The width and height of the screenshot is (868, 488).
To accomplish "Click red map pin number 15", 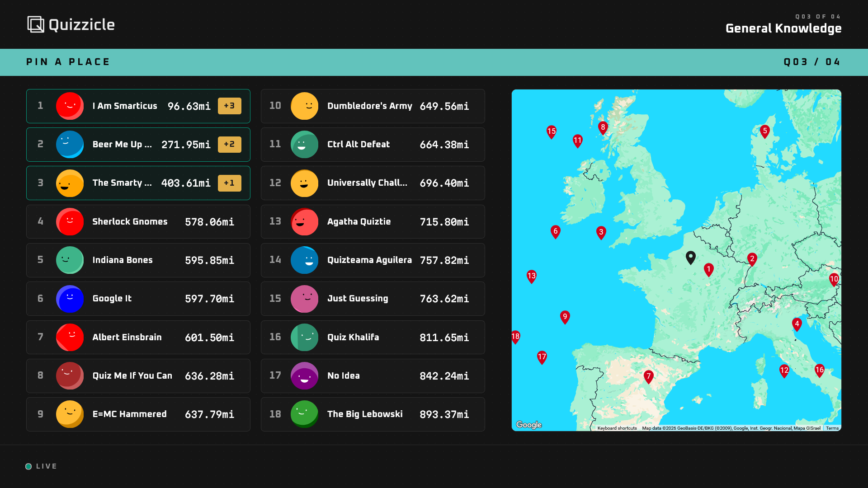I will coord(552,132).
